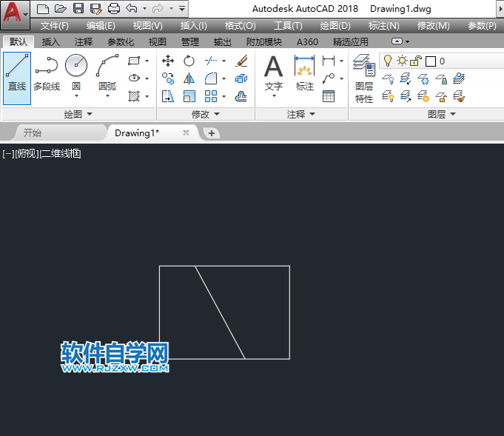Activate the Move tool in 修改 panel

coord(168,61)
